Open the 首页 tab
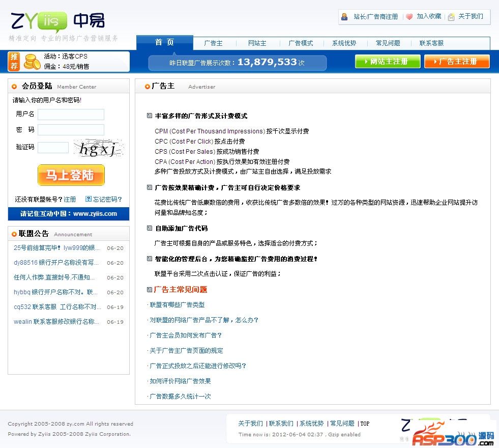The width and height of the screenshot is (499, 448). [164, 42]
